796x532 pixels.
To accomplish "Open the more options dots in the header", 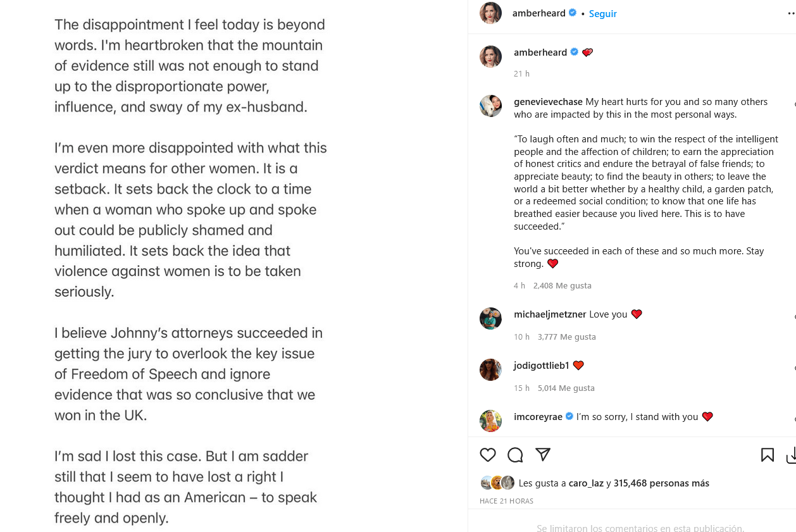I will tap(791, 13).
